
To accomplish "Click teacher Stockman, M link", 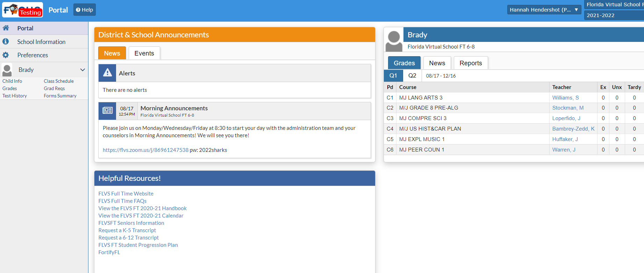I will click(x=568, y=108).
